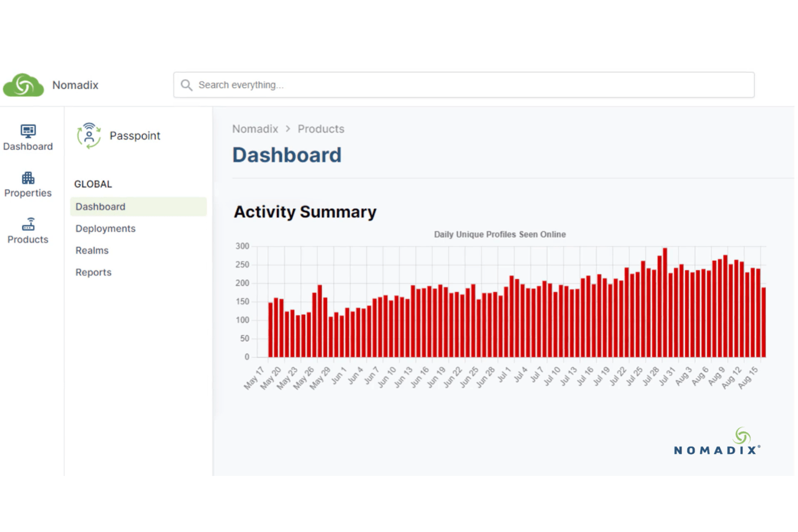Open the Realms menu item
The width and height of the screenshot is (798, 532).
point(92,251)
